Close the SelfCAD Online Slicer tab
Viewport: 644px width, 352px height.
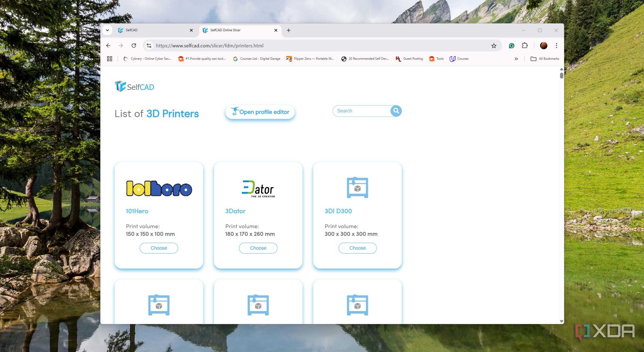(276, 30)
